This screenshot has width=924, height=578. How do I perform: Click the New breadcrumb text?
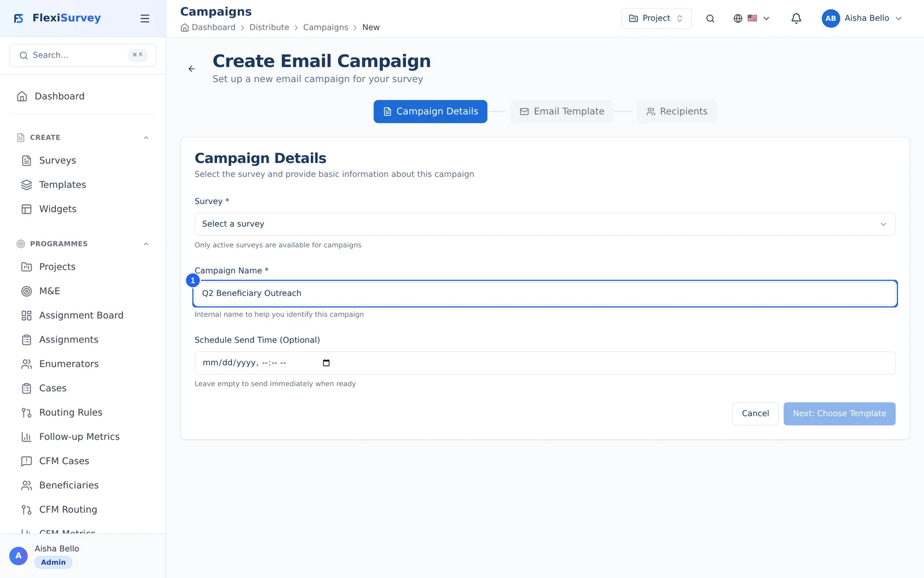tap(371, 28)
